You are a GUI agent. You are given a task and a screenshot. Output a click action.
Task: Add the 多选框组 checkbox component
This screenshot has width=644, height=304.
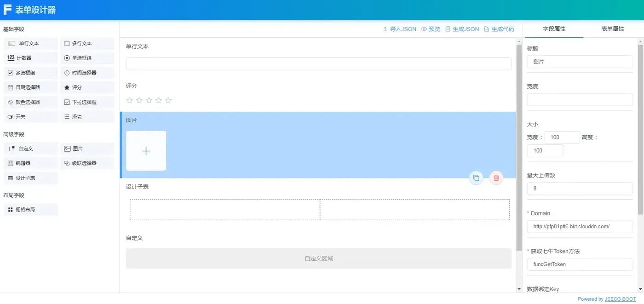31,73
